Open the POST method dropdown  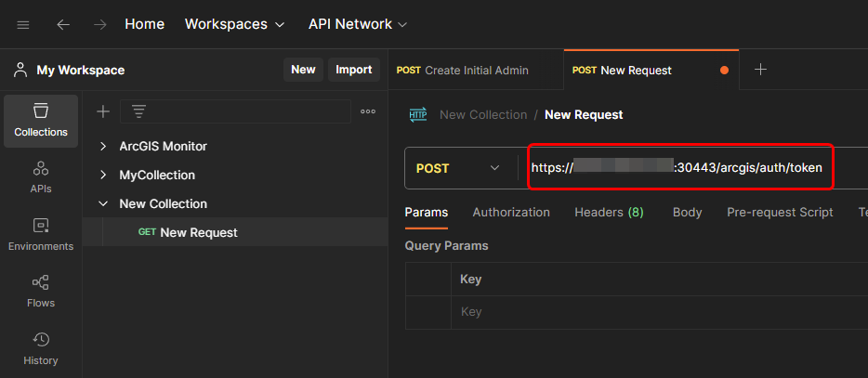[x=459, y=168]
